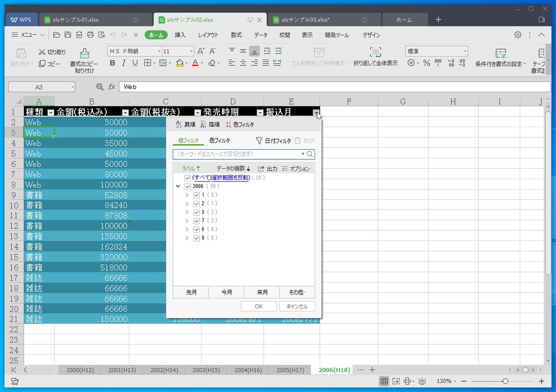
Task: Open the 数式 (Formulas) ribbon tab
Action: coord(236,35)
